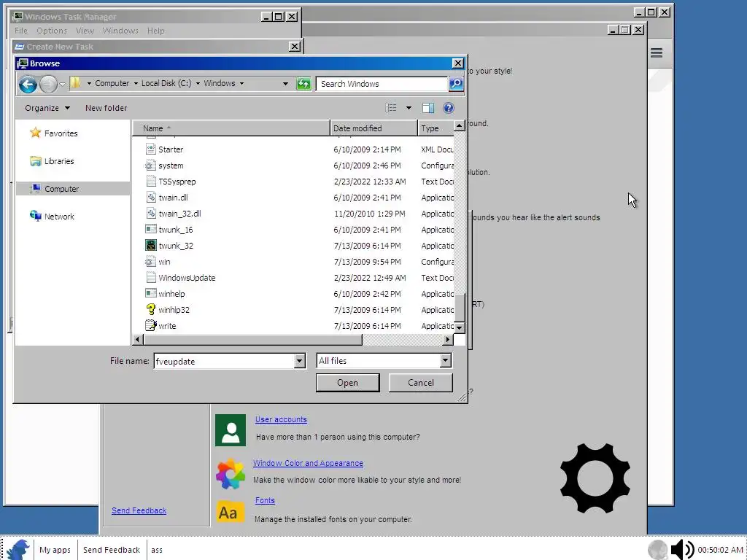Open the Help menu in Task Manager
The width and height of the screenshot is (747, 560).
tap(156, 31)
